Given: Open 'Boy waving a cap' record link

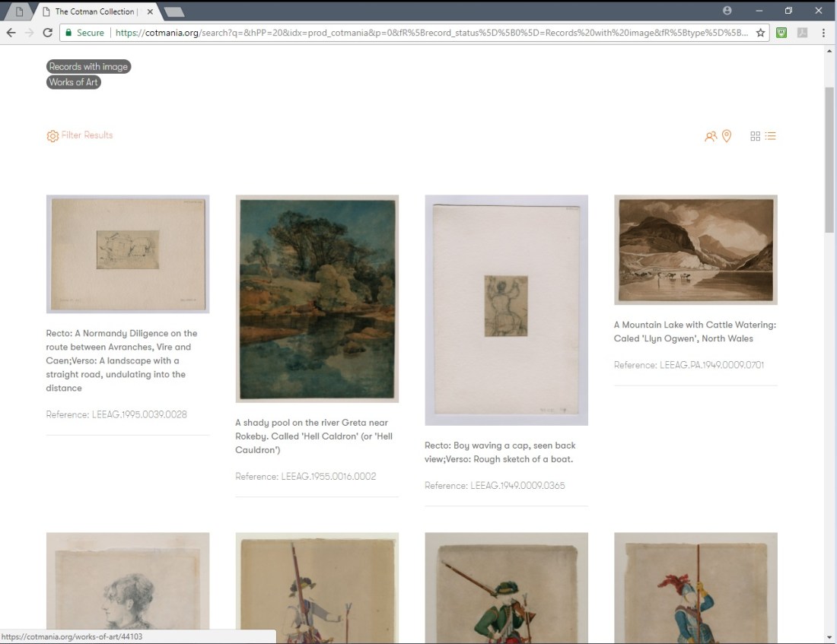Looking at the screenshot, I should click(500, 452).
